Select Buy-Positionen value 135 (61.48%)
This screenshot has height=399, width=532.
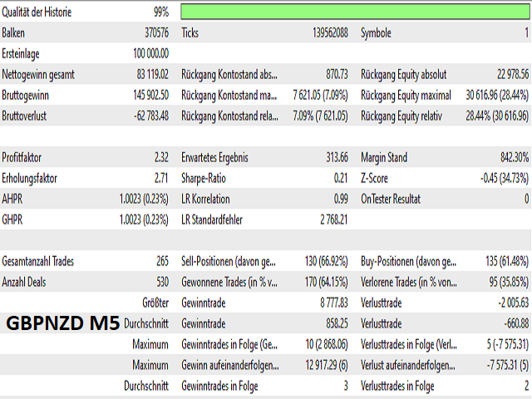click(x=507, y=261)
